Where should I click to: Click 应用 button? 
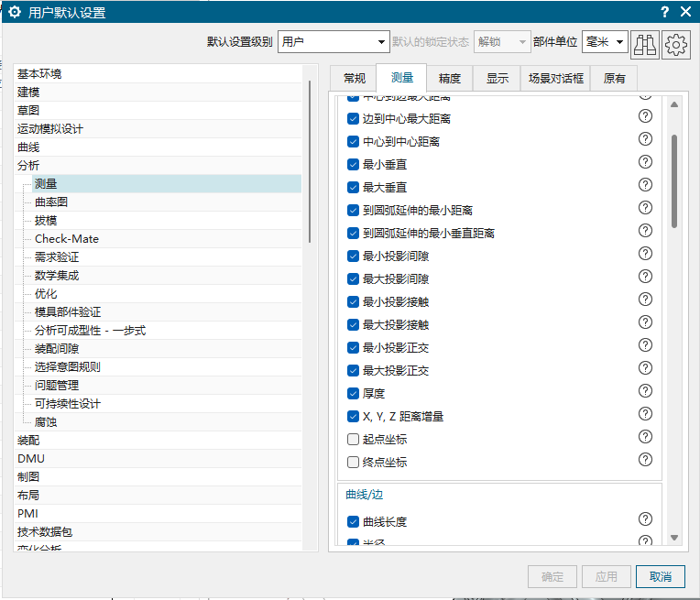click(x=607, y=577)
